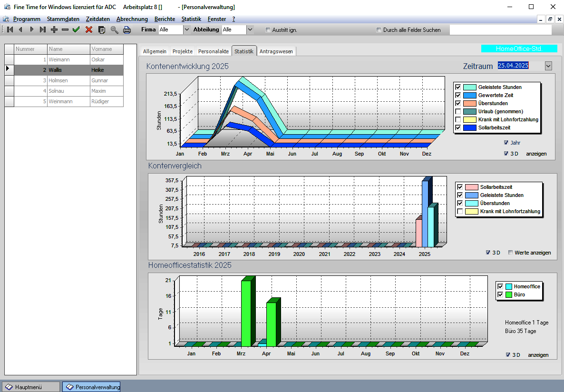Toggle 3 D checkbox in Kontenvergleich
564x392 pixels.
click(x=488, y=252)
